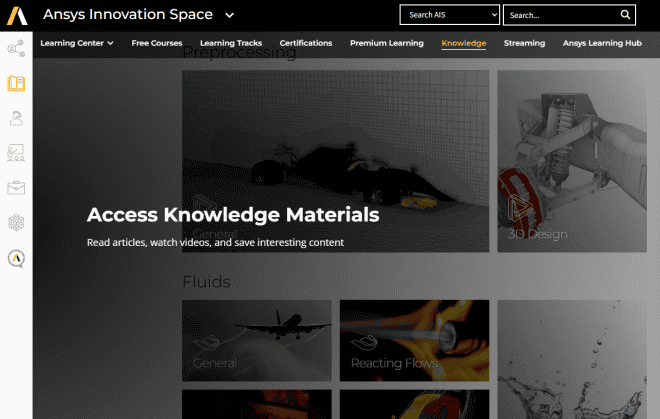Image resolution: width=660 pixels, height=419 pixels.
Task: Open the 3D Design tile
Action: click(572, 161)
